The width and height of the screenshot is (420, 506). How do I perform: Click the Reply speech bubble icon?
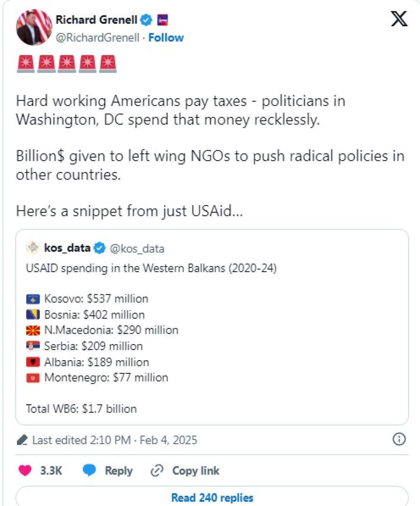coord(89,470)
